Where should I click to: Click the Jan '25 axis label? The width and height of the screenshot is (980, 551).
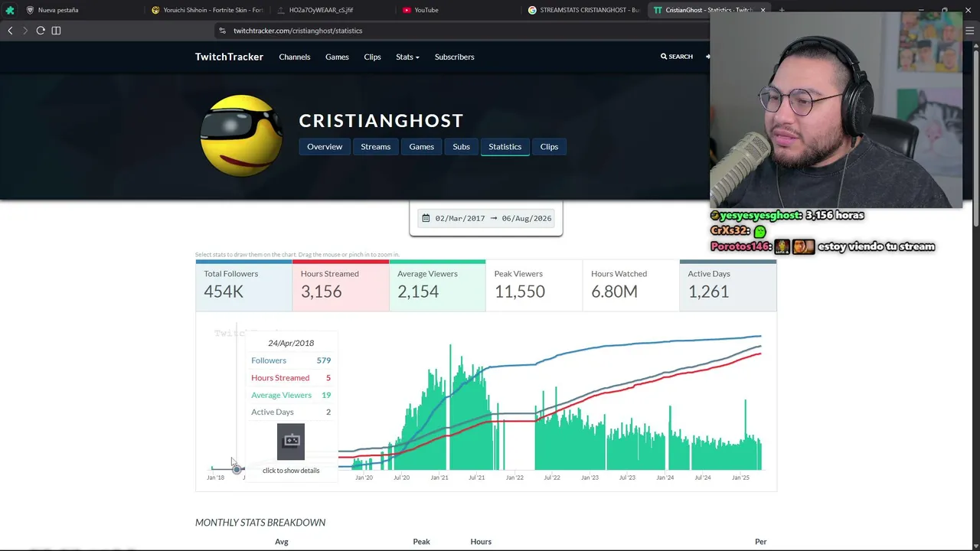740,478
